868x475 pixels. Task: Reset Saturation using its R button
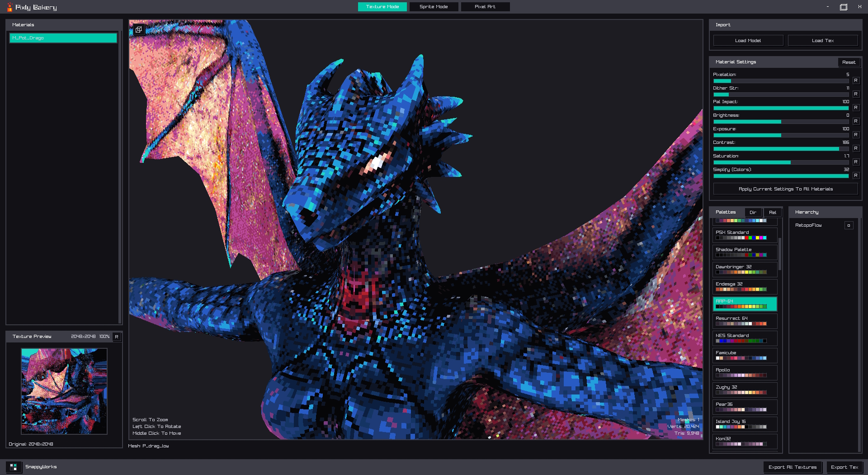(855, 162)
